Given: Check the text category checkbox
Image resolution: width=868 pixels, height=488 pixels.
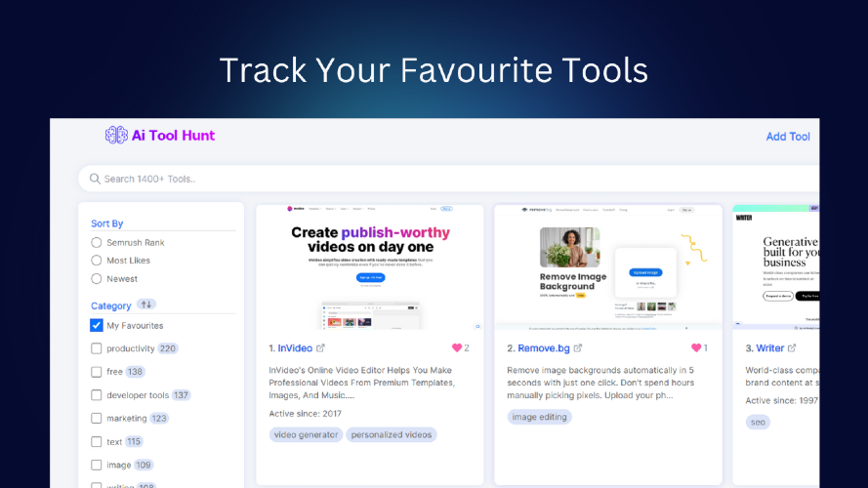Looking at the screenshot, I should point(97,441).
